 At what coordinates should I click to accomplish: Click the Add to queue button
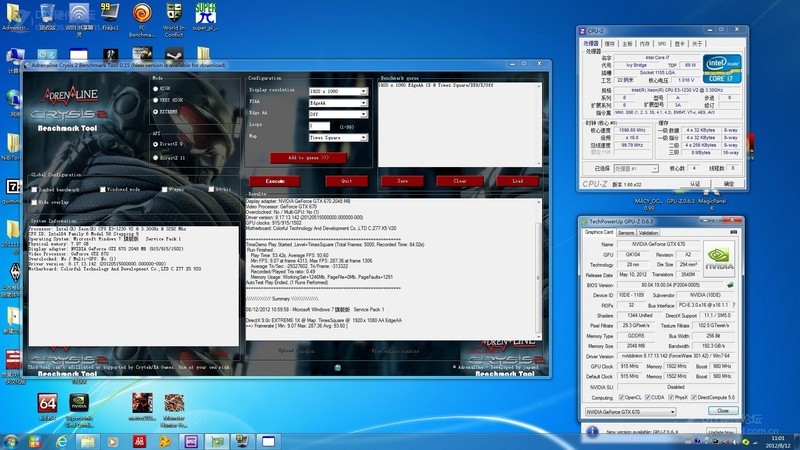coord(308,158)
